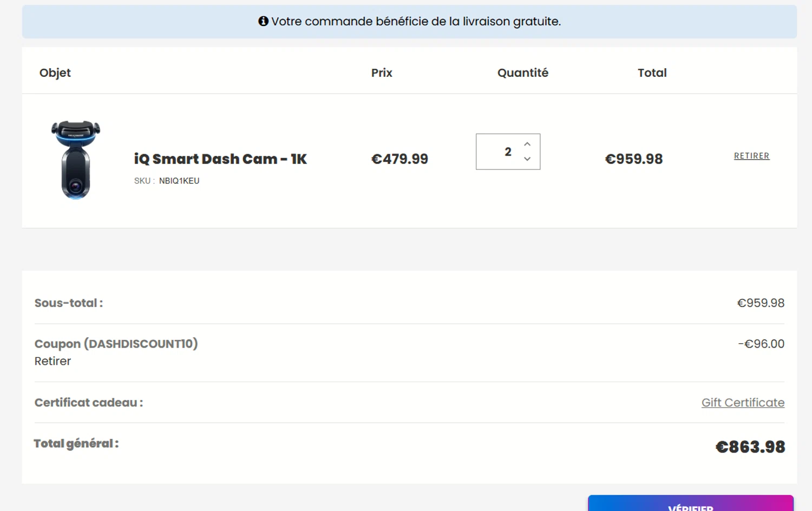Screen dimensions: 812x511
Task: Click the Coupon (DASHDISCOUNT10) label
Action: point(116,344)
